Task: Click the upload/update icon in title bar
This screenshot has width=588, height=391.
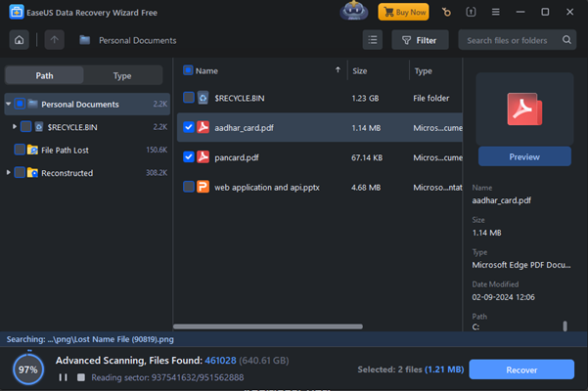Action: coord(472,13)
